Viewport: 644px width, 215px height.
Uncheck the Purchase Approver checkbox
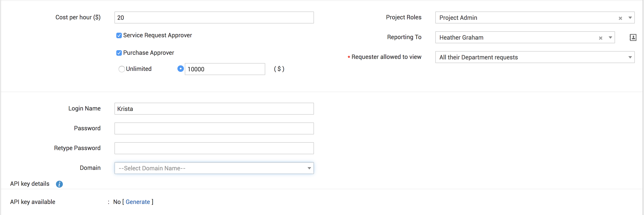pyautogui.click(x=119, y=53)
